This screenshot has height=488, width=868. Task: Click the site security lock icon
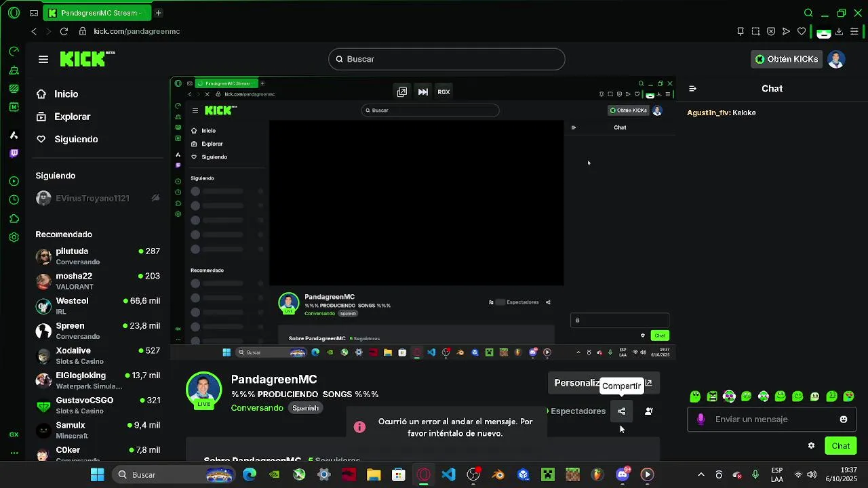point(83,31)
